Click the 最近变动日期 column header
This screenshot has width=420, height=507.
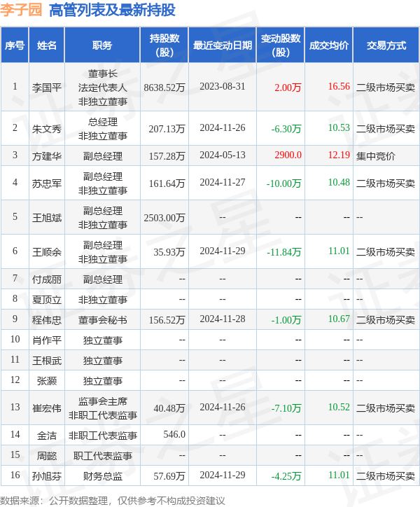(x=223, y=46)
